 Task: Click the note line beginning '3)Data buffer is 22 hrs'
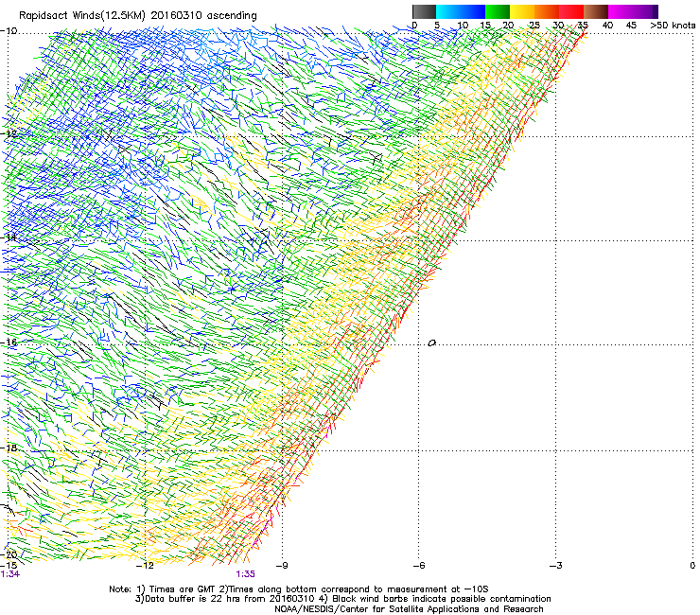tap(342, 599)
